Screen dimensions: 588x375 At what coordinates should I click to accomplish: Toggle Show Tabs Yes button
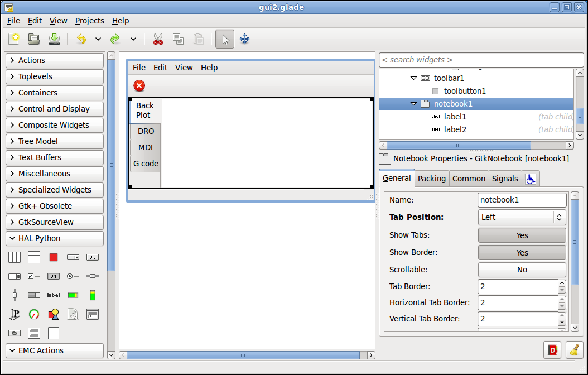pos(522,235)
